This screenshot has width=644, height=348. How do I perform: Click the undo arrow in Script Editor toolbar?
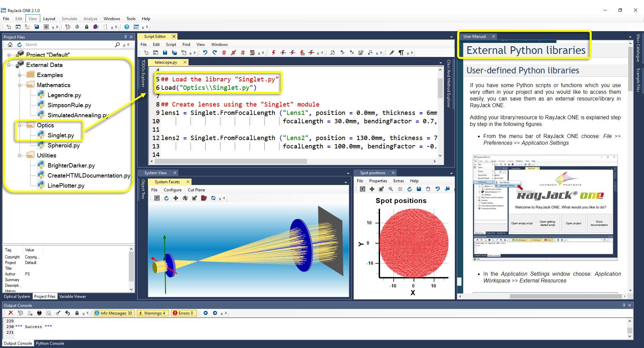[205, 53]
